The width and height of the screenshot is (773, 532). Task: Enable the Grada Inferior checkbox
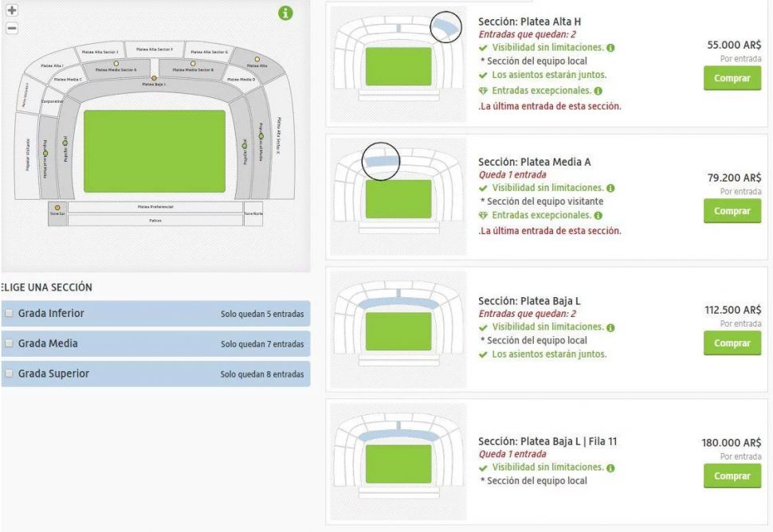pos(10,313)
